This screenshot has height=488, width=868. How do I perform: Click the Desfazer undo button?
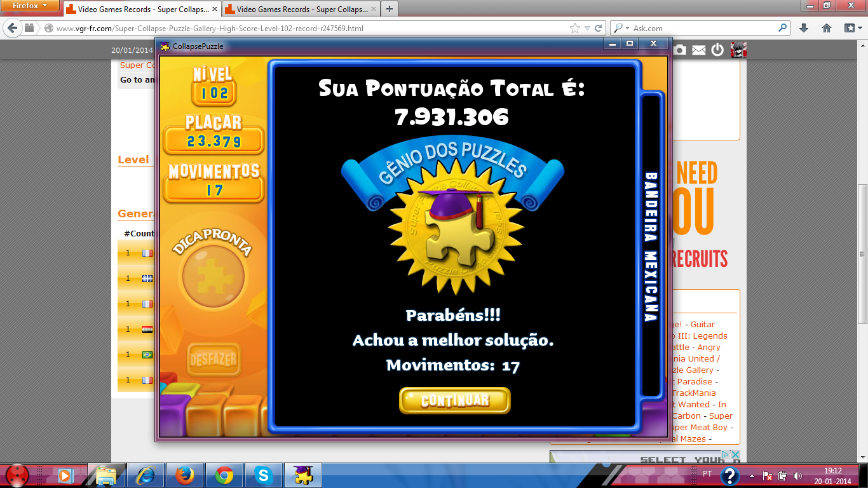213,360
